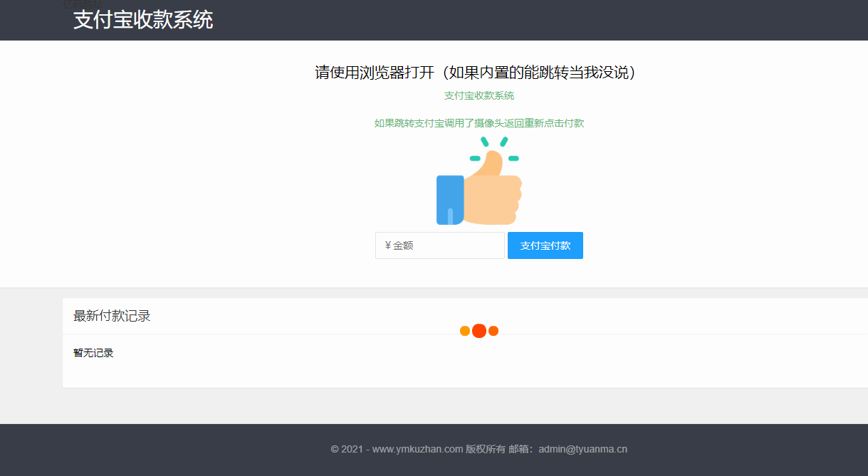This screenshot has height=476, width=868.
Task: Click the www.ymkuzhan.com footer copyright text
Action: pyautogui.click(x=479, y=449)
